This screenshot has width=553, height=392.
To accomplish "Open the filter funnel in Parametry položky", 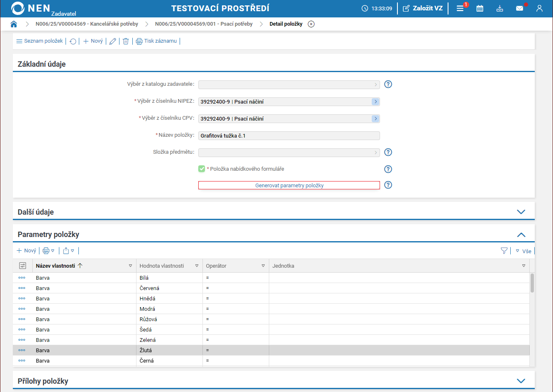I will point(504,251).
